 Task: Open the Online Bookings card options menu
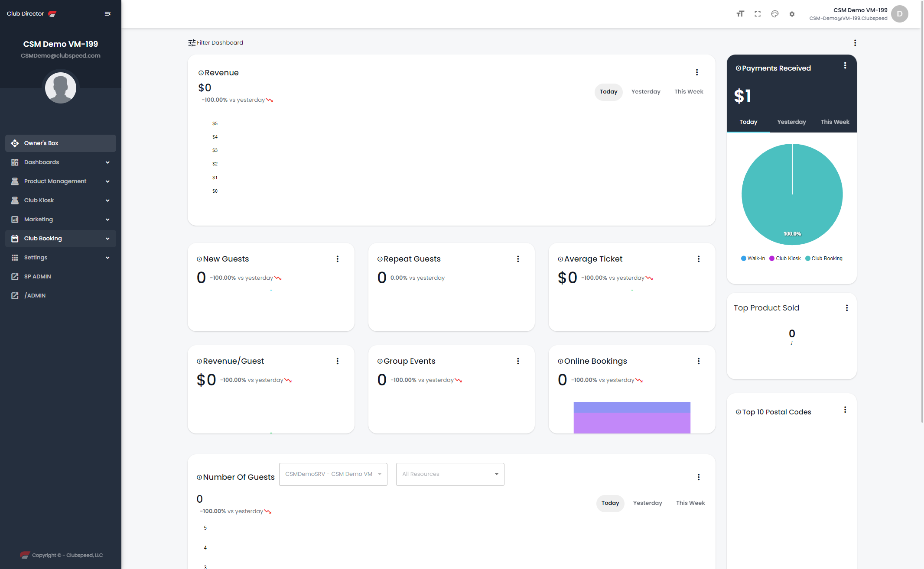[x=699, y=361]
